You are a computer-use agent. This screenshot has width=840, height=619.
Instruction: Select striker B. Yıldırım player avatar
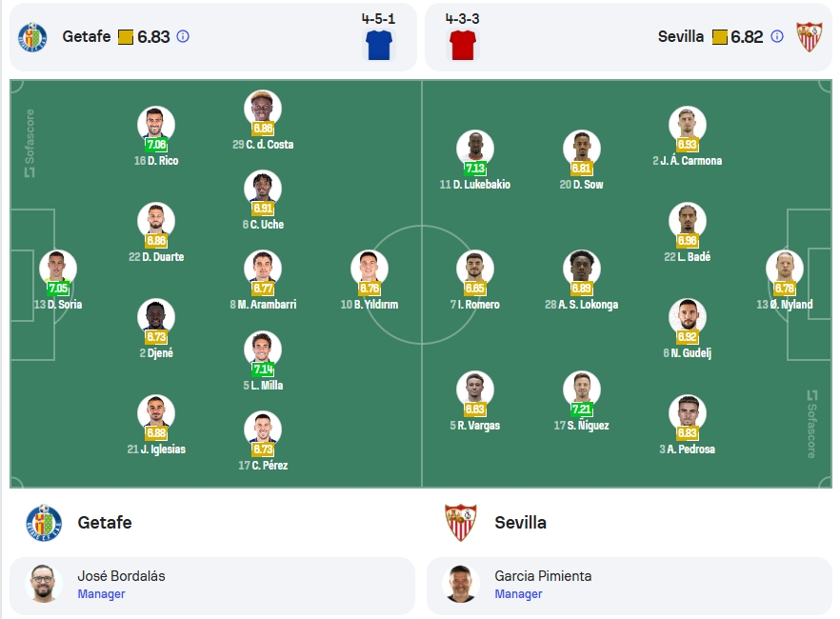pyautogui.click(x=370, y=269)
